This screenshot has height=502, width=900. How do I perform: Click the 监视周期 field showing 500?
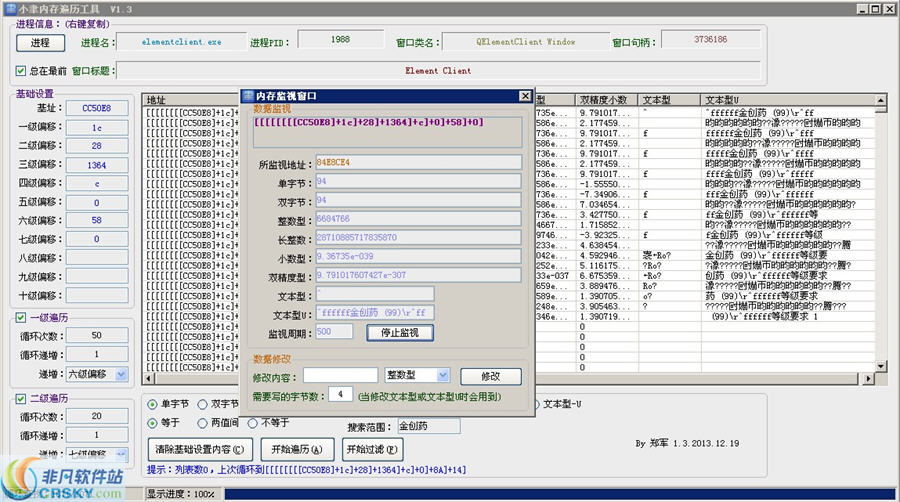click(x=334, y=332)
